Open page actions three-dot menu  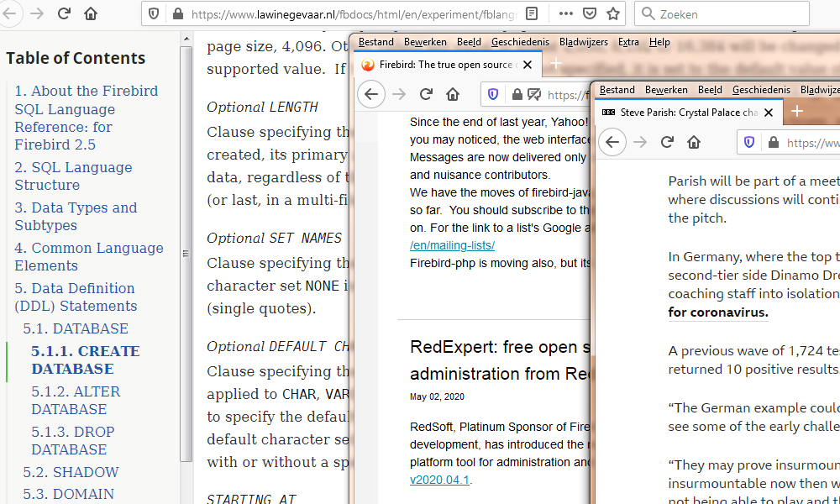pos(565,14)
